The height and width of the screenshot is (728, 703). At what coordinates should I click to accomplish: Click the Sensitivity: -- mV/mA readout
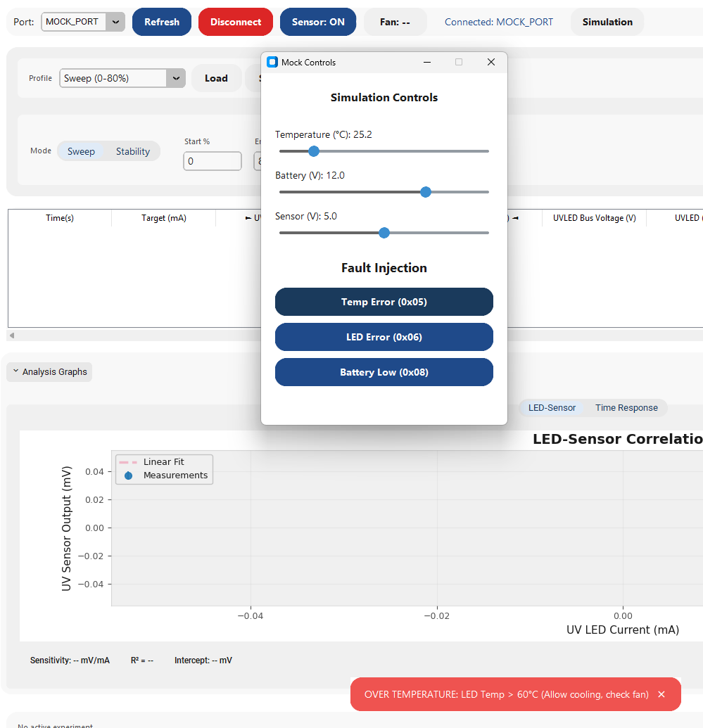(70, 660)
